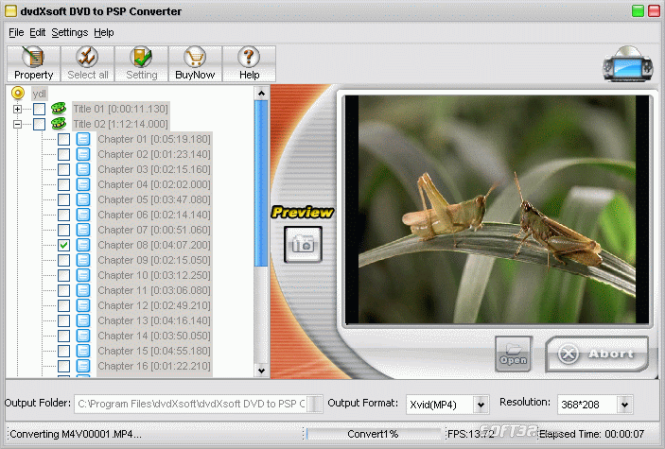
Task: Click the PSP device logo icon
Action: (628, 64)
